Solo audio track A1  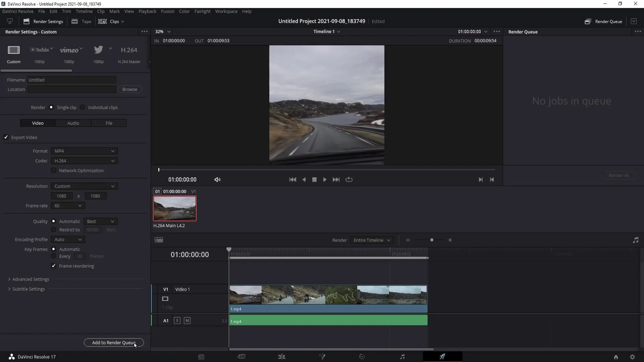(177, 321)
